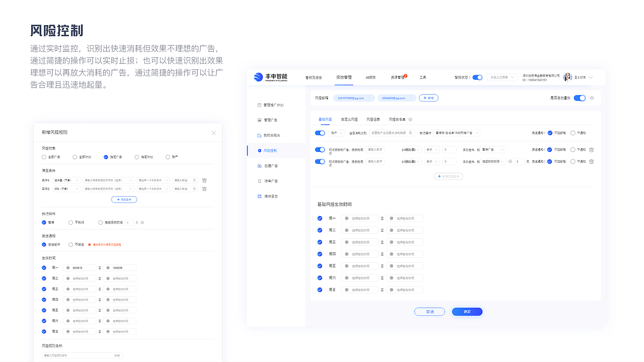
Task: Open the AI投放 top menu
Action: click(371, 77)
